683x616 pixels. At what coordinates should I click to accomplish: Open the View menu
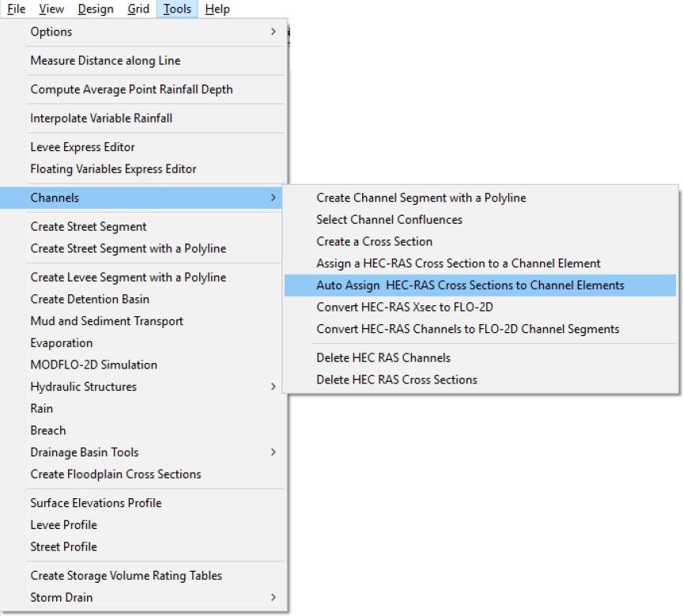pyautogui.click(x=52, y=9)
